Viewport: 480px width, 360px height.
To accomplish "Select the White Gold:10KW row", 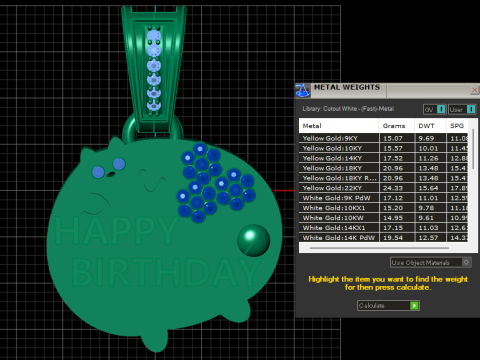I will (384, 218).
